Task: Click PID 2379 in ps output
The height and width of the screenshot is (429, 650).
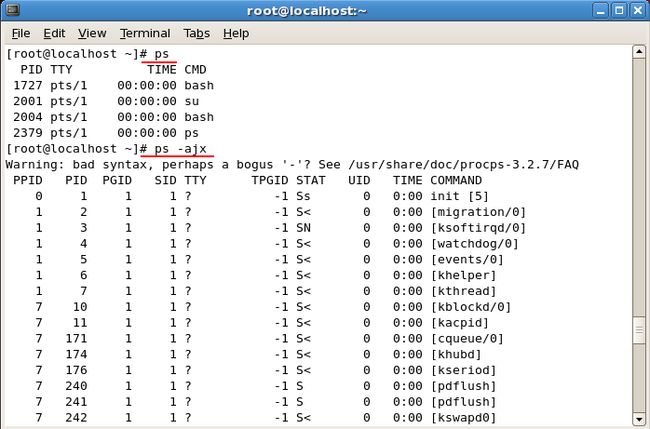Action: (x=28, y=133)
